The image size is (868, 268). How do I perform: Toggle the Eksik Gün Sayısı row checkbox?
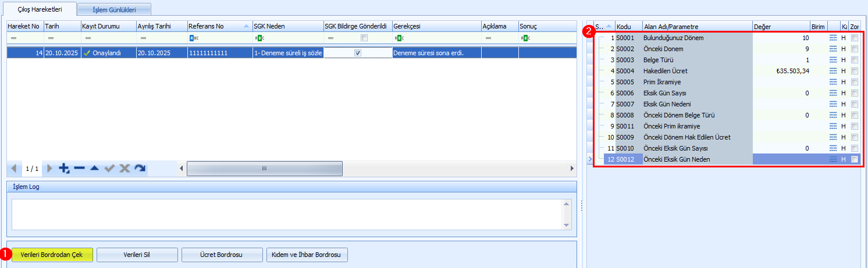pyautogui.click(x=854, y=93)
